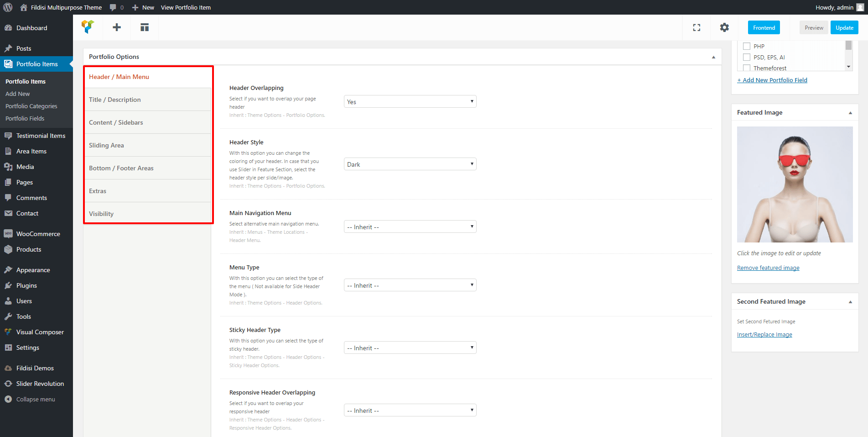Open the Main Navigation Menu dropdown
The height and width of the screenshot is (437, 868).
(x=410, y=226)
